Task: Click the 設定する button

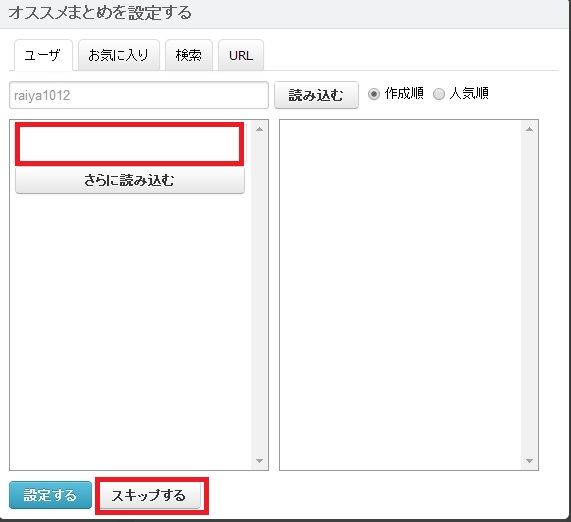Action: [x=50, y=495]
